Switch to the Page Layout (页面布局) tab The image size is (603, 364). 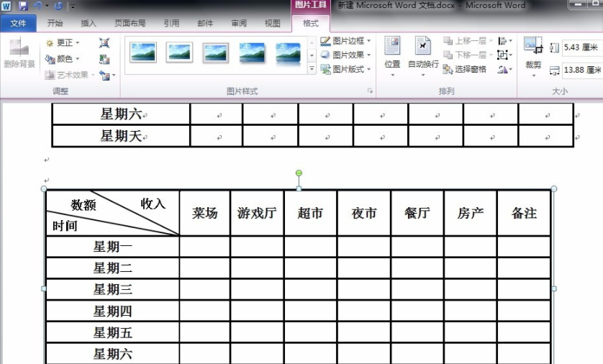[130, 24]
